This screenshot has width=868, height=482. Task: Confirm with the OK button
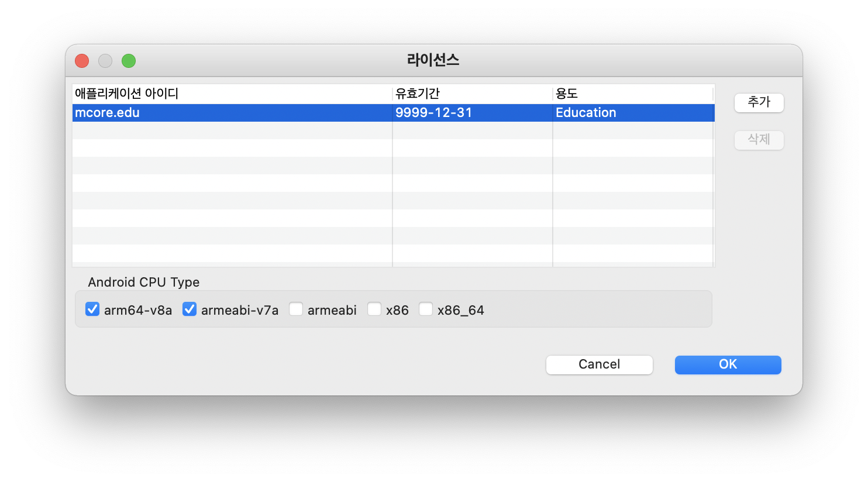pos(728,364)
